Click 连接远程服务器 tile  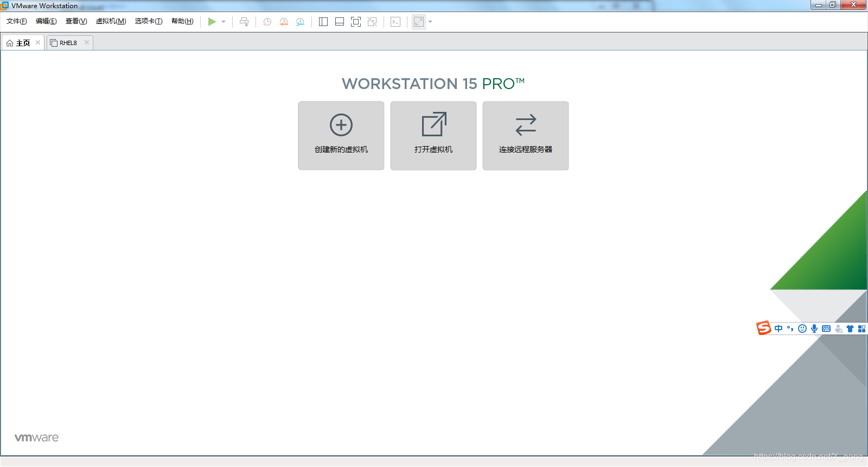[x=526, y=136]
